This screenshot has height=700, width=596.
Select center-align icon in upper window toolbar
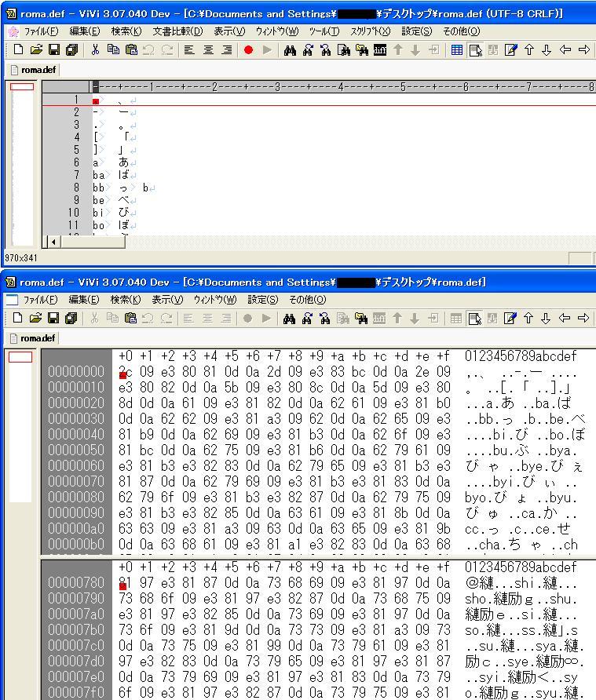click(x=208, y=49)
